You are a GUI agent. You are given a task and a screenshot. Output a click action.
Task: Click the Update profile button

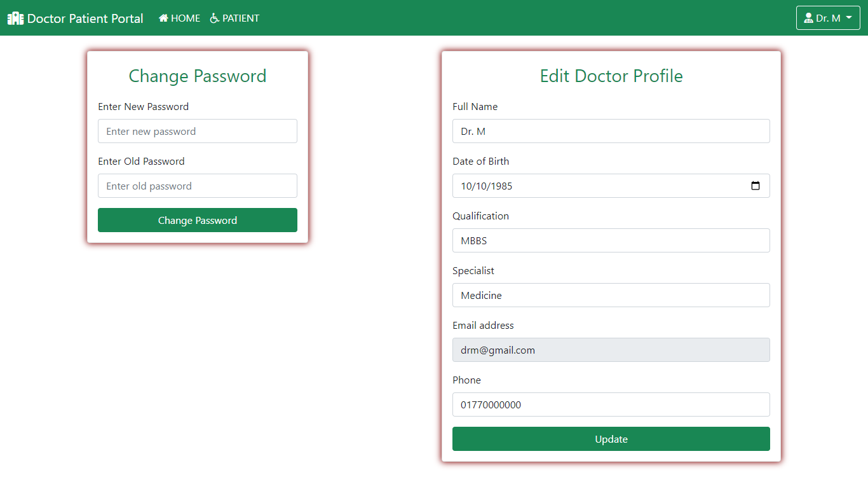click(611, 439)
